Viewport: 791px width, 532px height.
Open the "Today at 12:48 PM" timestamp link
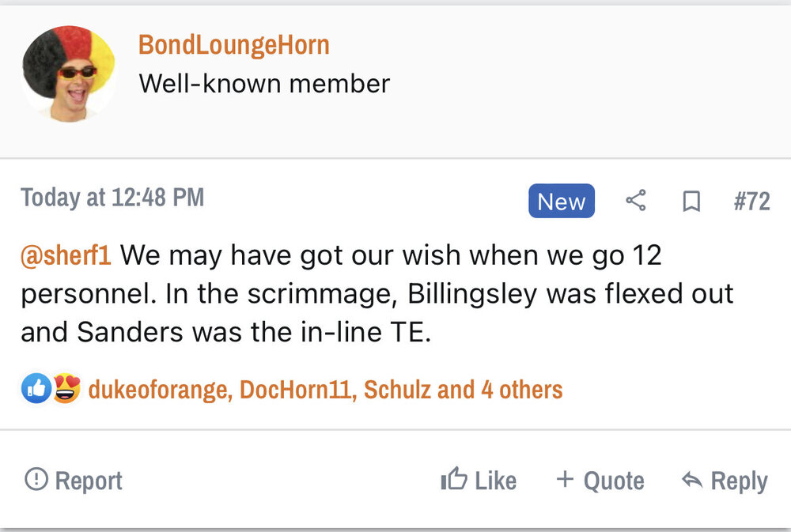pos(112,198)
